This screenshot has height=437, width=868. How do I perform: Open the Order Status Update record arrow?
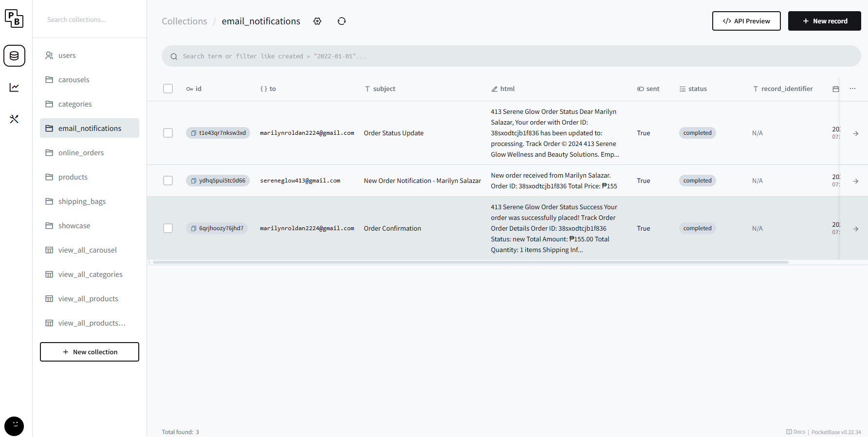tap(855, 133)
